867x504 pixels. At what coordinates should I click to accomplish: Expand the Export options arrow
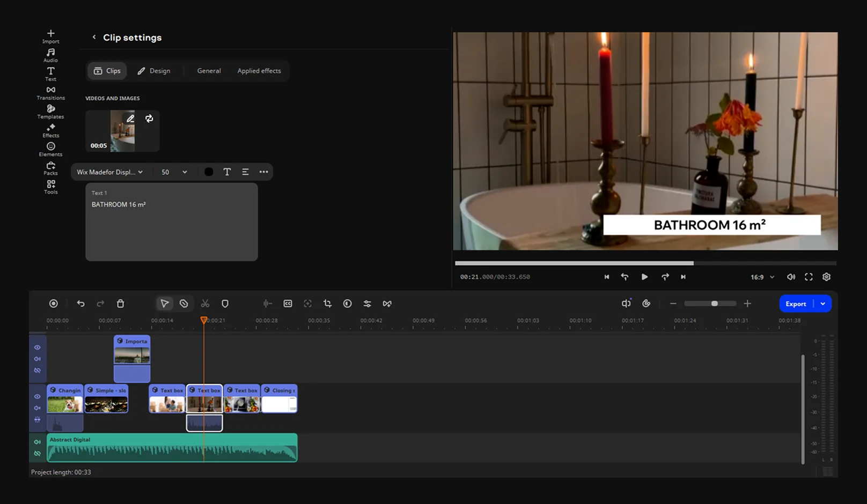pos(823,304)
